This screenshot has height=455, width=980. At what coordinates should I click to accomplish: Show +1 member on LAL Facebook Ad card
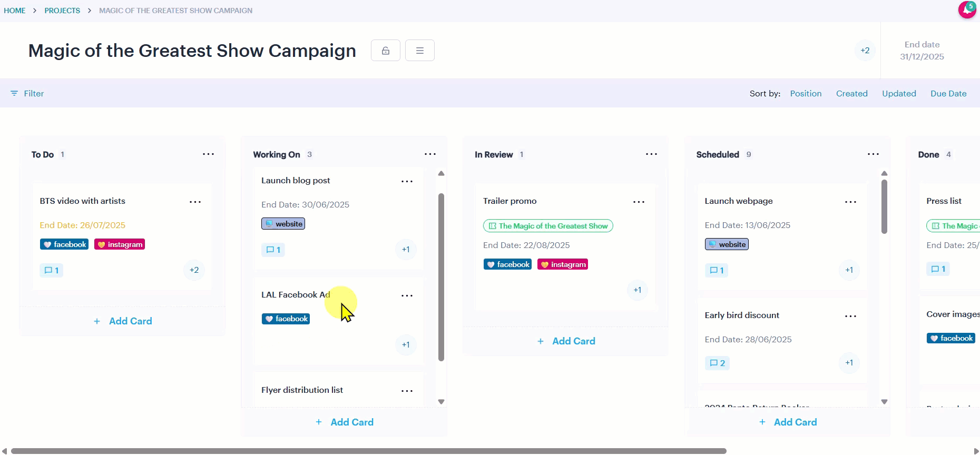coord(406,345)
